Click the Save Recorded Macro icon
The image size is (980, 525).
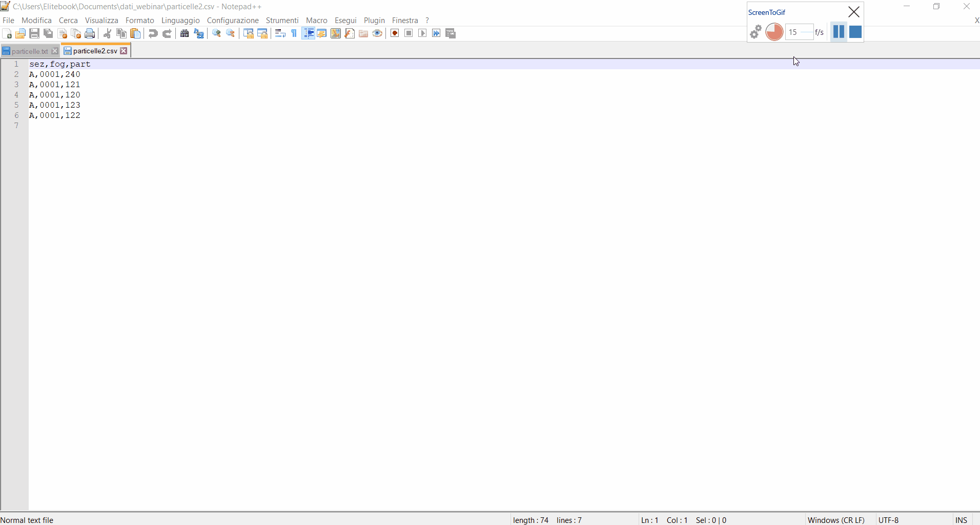[x=451, y=33]
